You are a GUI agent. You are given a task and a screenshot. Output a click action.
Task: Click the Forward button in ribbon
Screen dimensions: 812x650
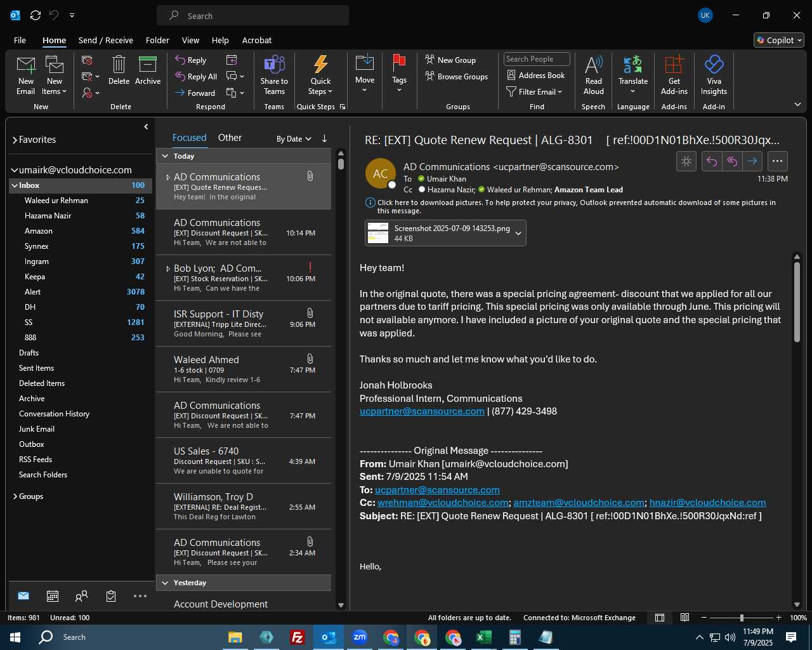[195, 93]
